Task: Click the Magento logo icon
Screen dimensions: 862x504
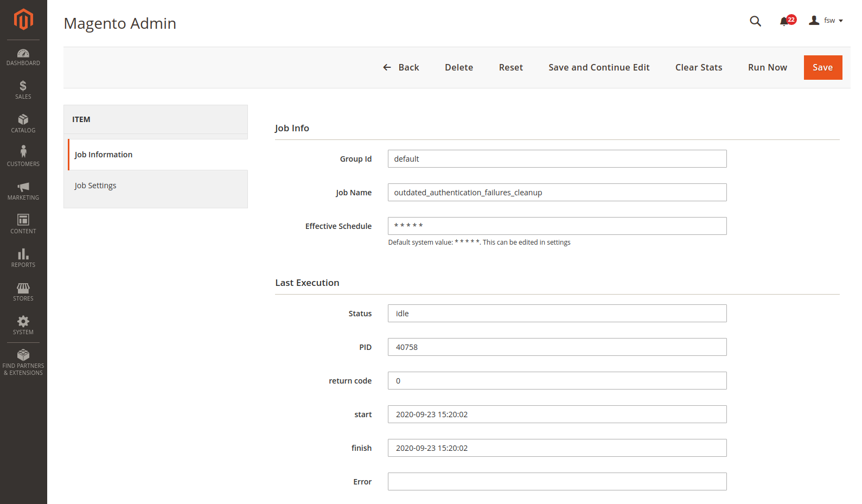Action: [23, 20]
